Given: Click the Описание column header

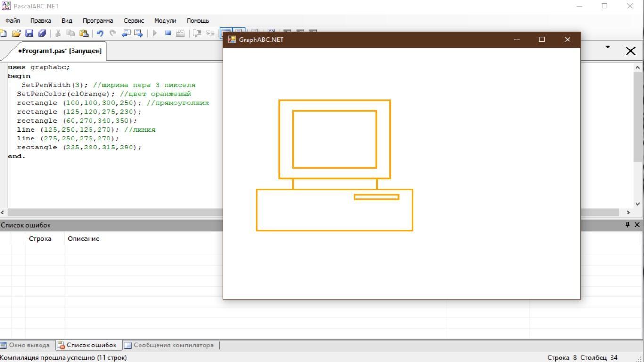Looking at the screenshot, I should 83,239.
